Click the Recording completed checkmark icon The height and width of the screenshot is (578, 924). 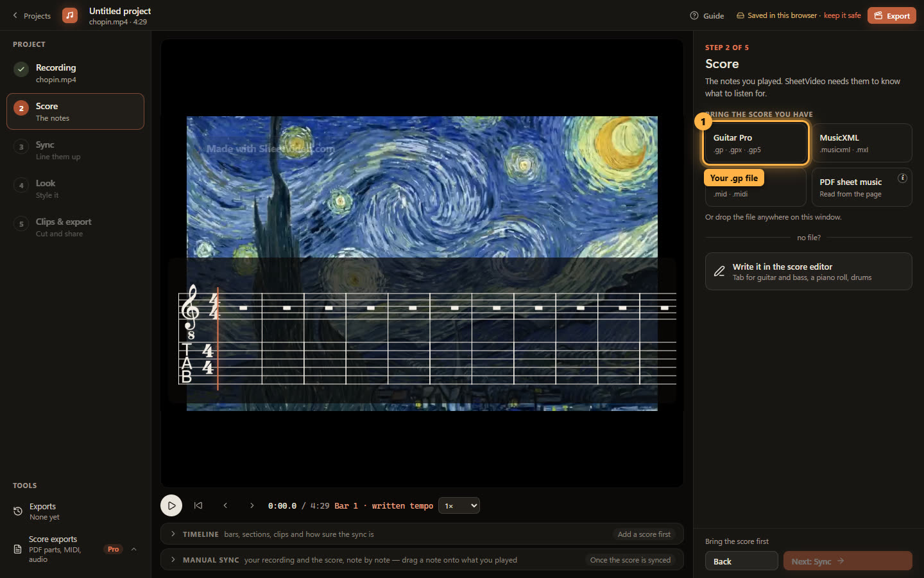(x=21, y=69)
